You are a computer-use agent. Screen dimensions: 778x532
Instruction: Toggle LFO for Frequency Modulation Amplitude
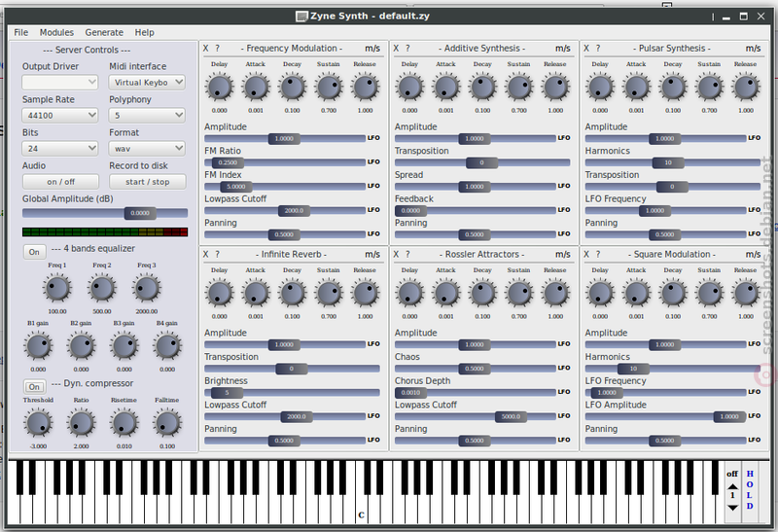[x=373, y=138]
